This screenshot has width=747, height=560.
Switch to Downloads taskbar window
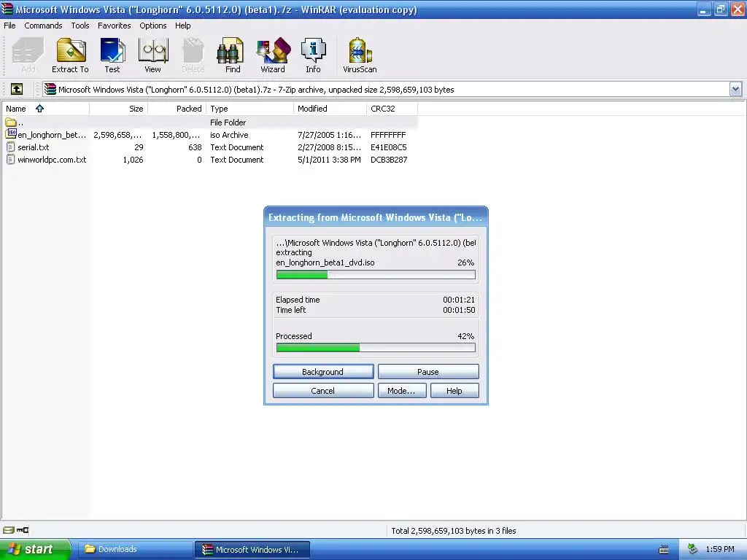point(134,550)
